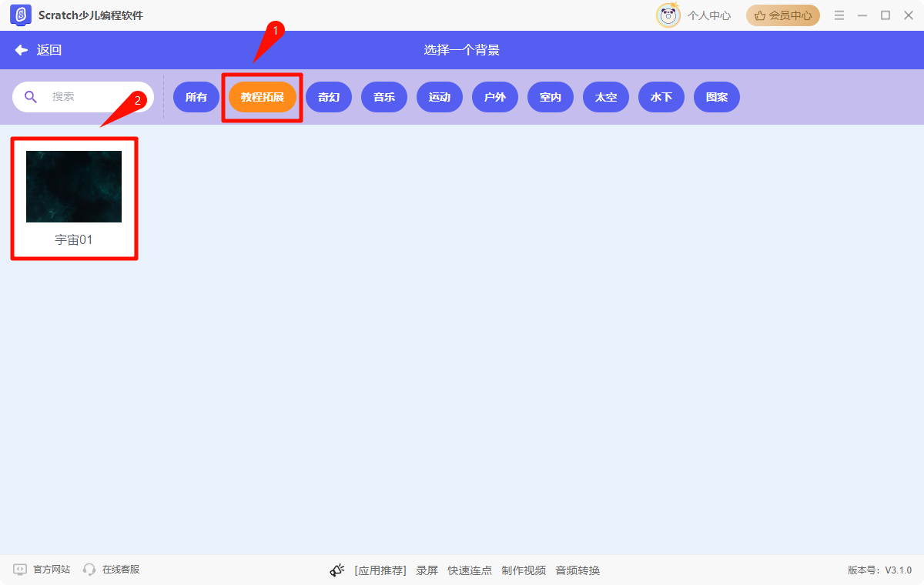Image resolution: width=924 pixels, height=585 pixels.
Task: Click the magnifier icon in search bar
Action: [x=31, y=97]
